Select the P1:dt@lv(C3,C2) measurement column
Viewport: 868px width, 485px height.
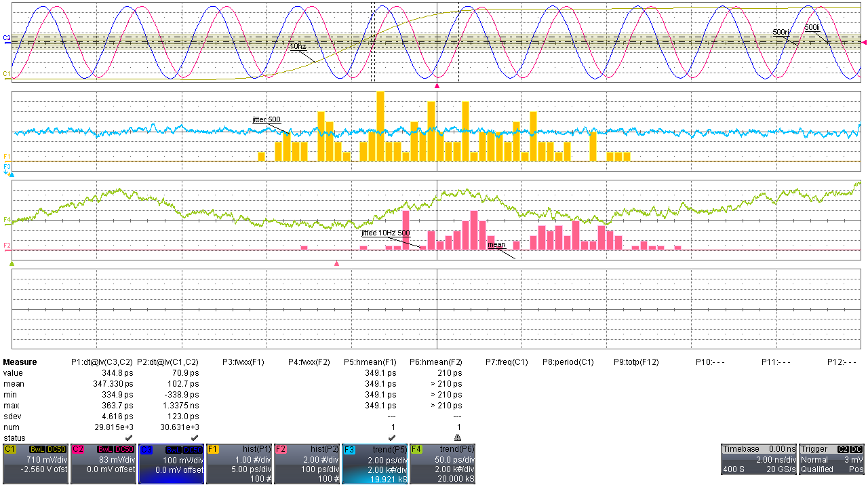click(102, 362)
